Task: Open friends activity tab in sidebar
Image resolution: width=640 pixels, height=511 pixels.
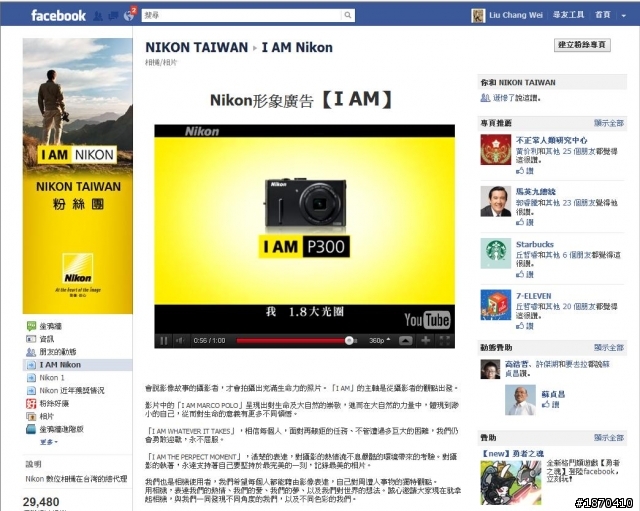Action: tap(58, 352)
